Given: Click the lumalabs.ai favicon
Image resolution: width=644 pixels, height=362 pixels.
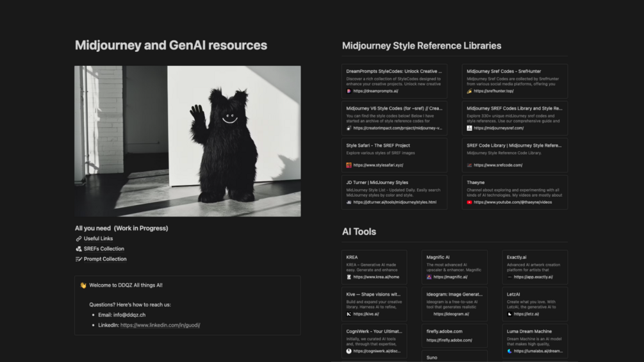Looking at the screenshot, I should 509,351.
